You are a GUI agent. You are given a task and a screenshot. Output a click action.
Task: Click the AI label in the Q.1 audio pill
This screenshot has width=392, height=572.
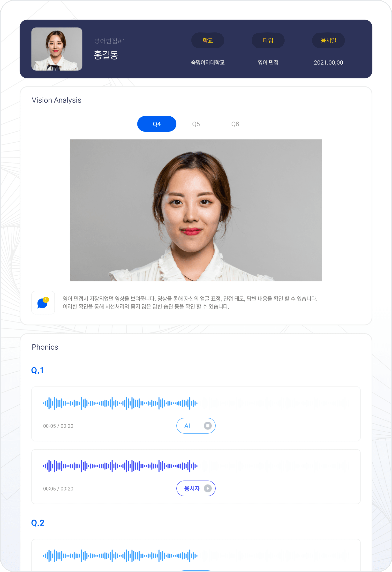pos(187,426)
